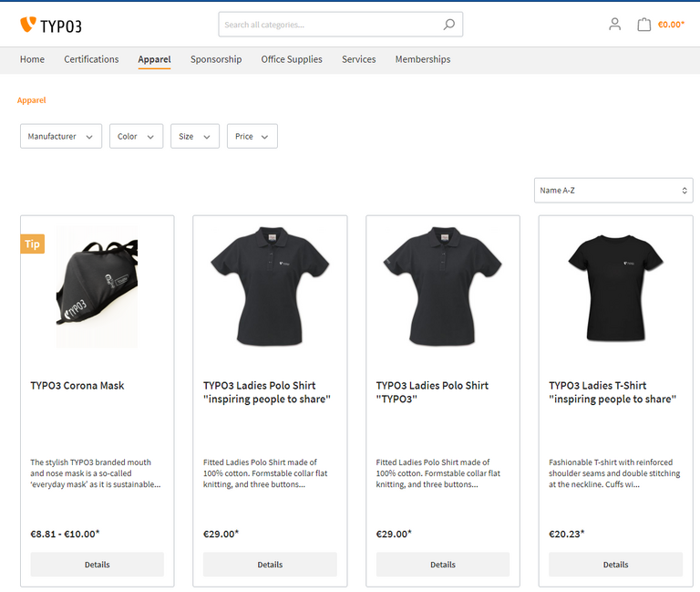Open the Office Supplies menu item
Screen dimensions: 700x592
[x=292, y=59]
